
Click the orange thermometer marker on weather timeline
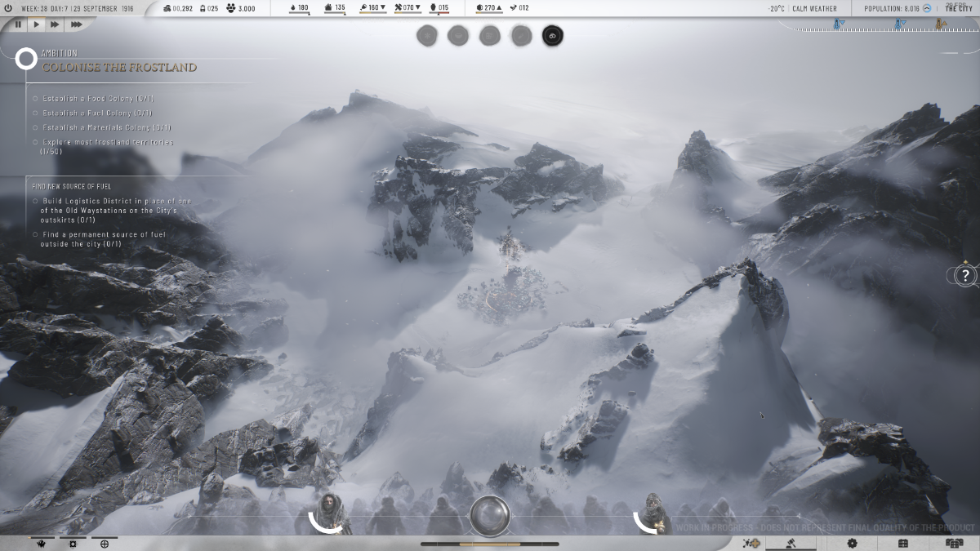[x=940, y=24]
